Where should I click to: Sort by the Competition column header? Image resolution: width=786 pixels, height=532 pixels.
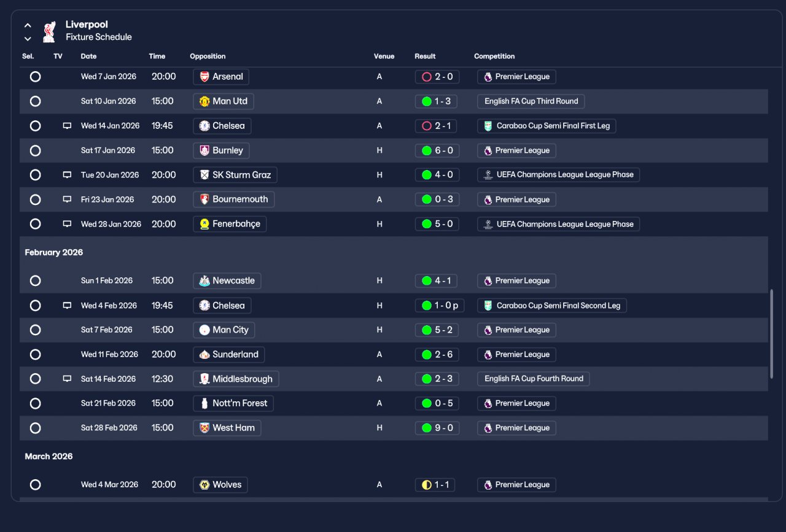click(x=494, y=56)
